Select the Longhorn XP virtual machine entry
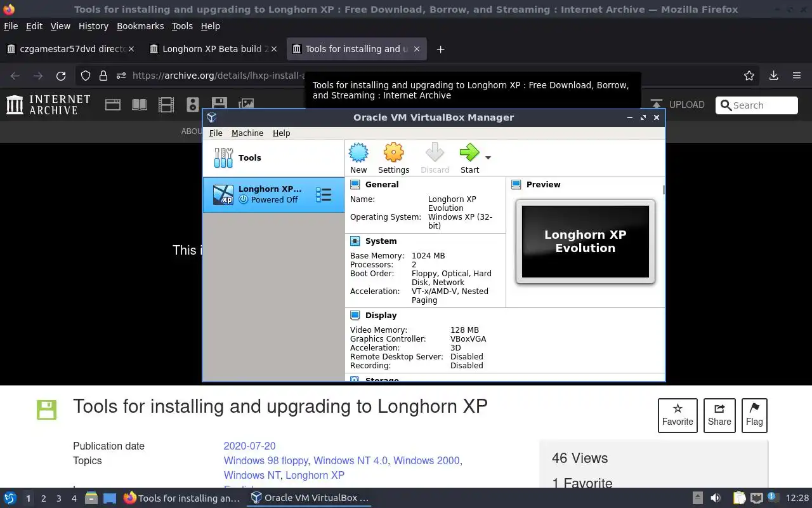The height and width of the screenshot is (508, 812). coord(273,194)
